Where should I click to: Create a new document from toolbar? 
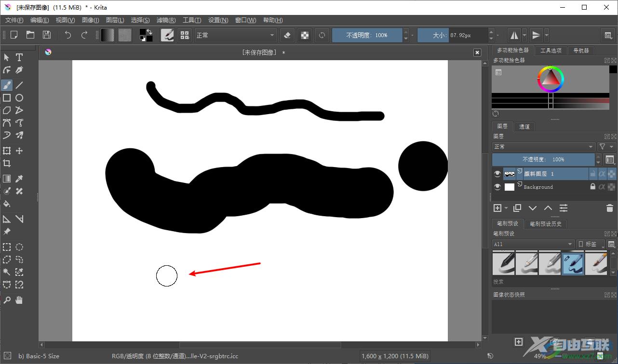pos(14,35)
